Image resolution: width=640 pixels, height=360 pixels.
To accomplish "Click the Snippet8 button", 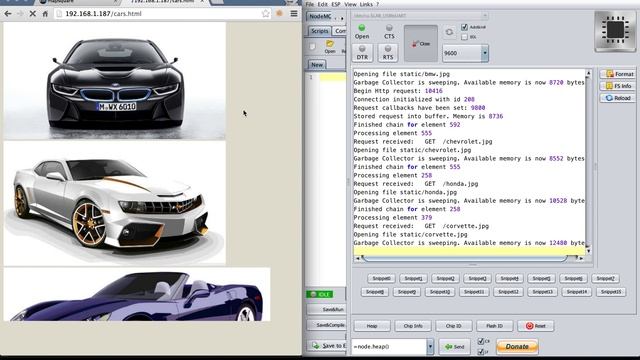I will [x=375, y=292].
